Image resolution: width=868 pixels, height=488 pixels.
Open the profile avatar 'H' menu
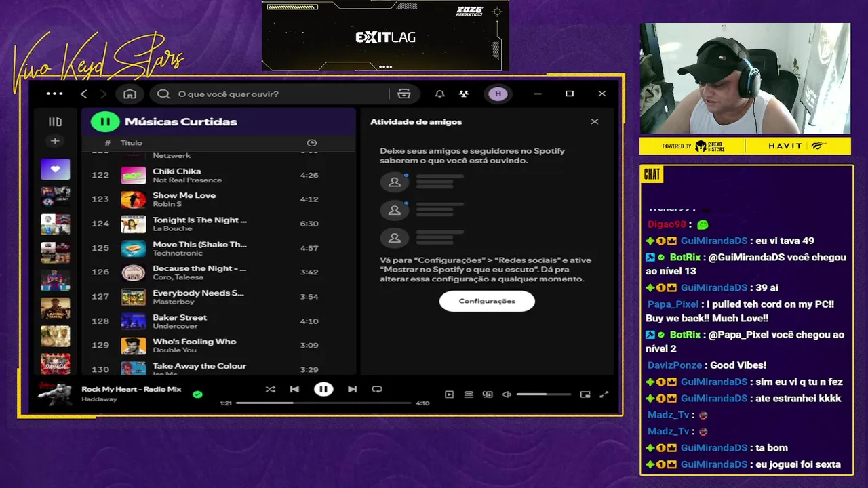coord(498,94)
